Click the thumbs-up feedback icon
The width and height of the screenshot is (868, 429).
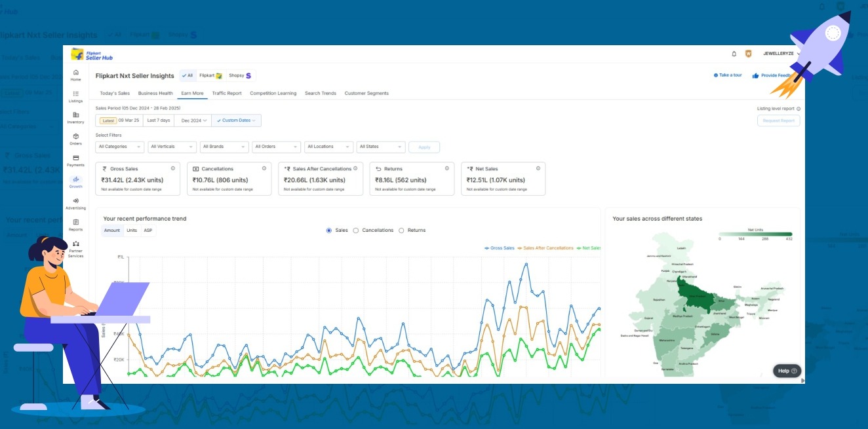[755, 75]
